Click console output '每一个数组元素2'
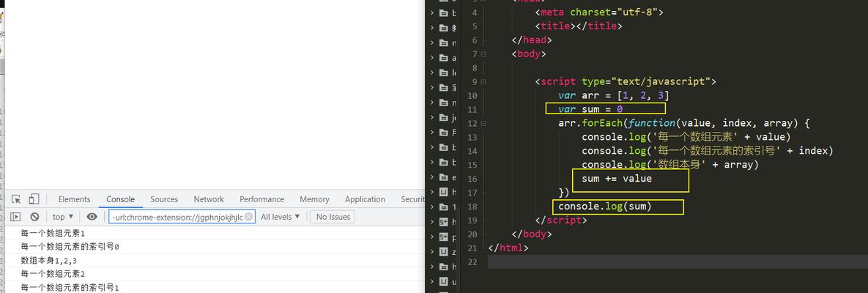868x293 pixels. (53, 274)
